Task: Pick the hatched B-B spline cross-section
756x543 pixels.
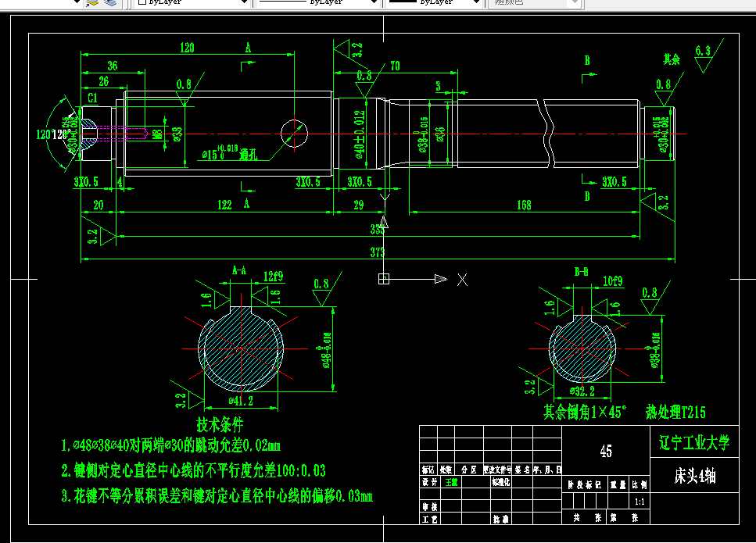Action: [582, 348]
